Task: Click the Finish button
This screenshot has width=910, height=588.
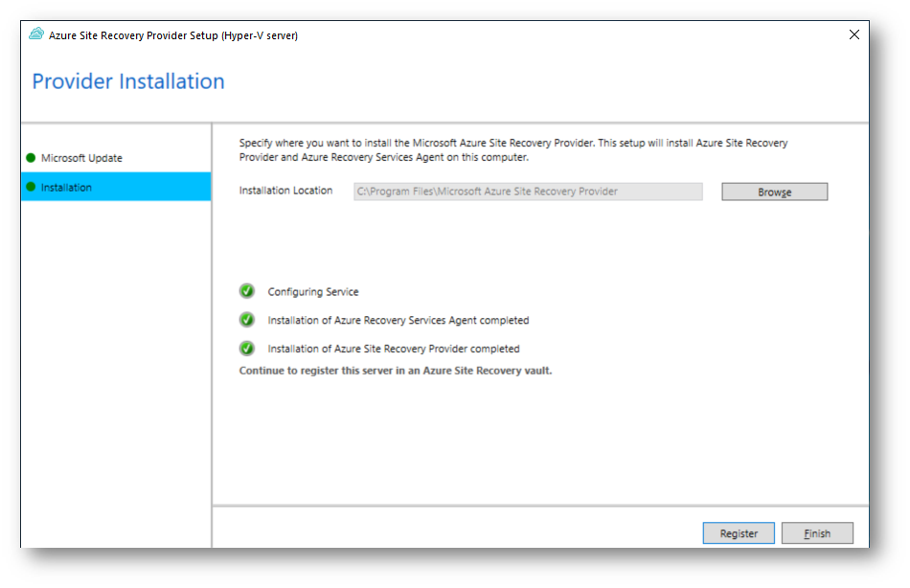Action: point(817,532)
